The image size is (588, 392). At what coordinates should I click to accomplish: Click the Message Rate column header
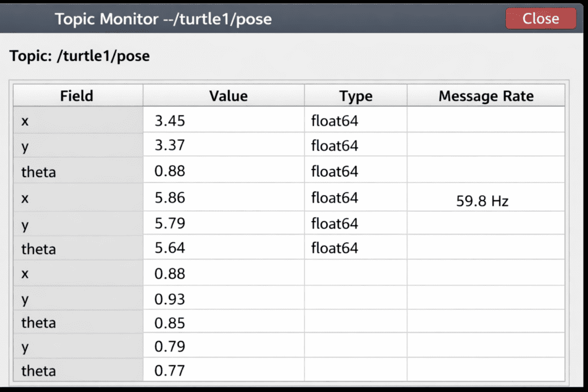pos(486,96)
